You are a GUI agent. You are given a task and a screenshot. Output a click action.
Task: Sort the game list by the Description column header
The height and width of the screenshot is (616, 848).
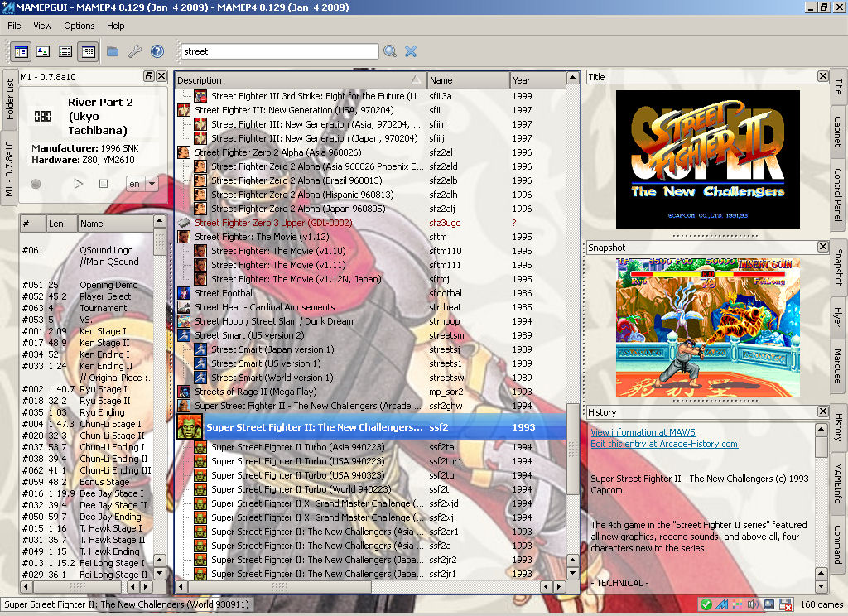point(301,80)
